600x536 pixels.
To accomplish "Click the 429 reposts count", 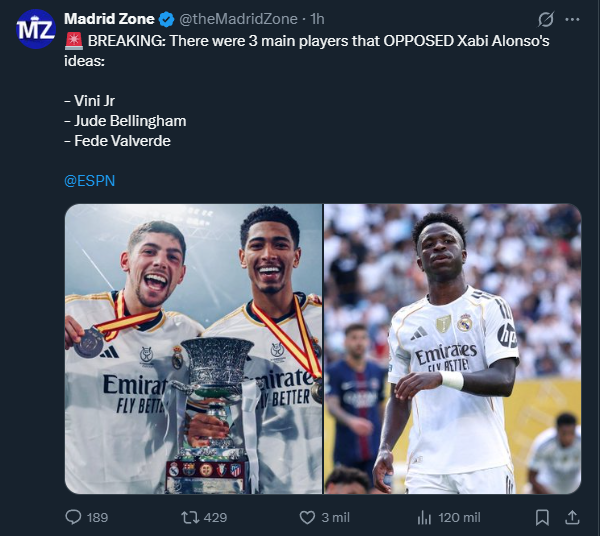I will [x=215, y=518].
